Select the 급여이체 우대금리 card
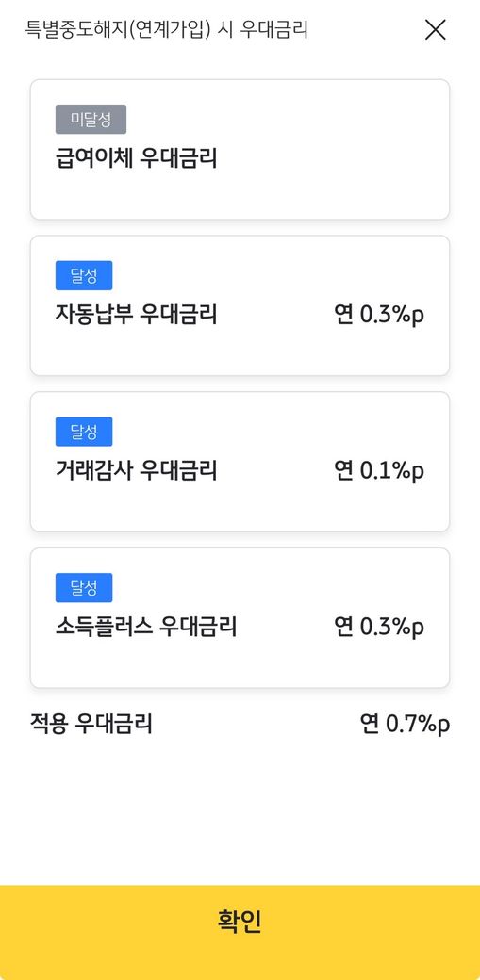The image size is (480, 980). click(x=240, y=150)
